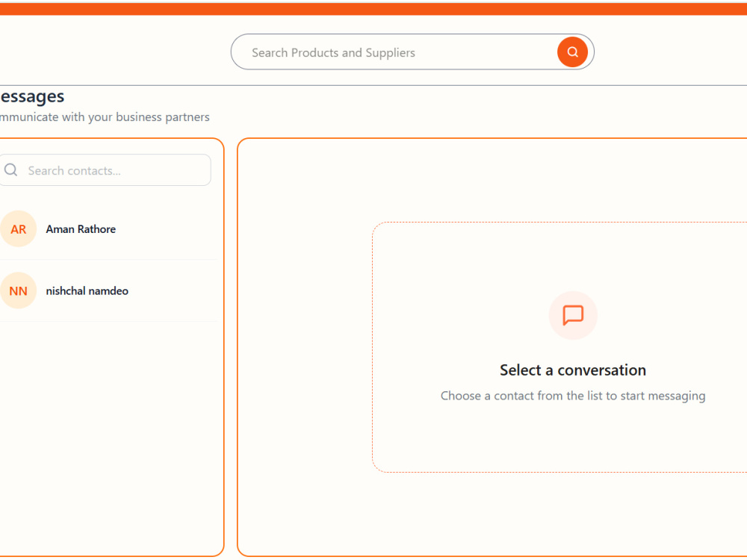Click the Messages page heading
The width and height of the screenshot is (747, 560).
(x=32, y=96)
